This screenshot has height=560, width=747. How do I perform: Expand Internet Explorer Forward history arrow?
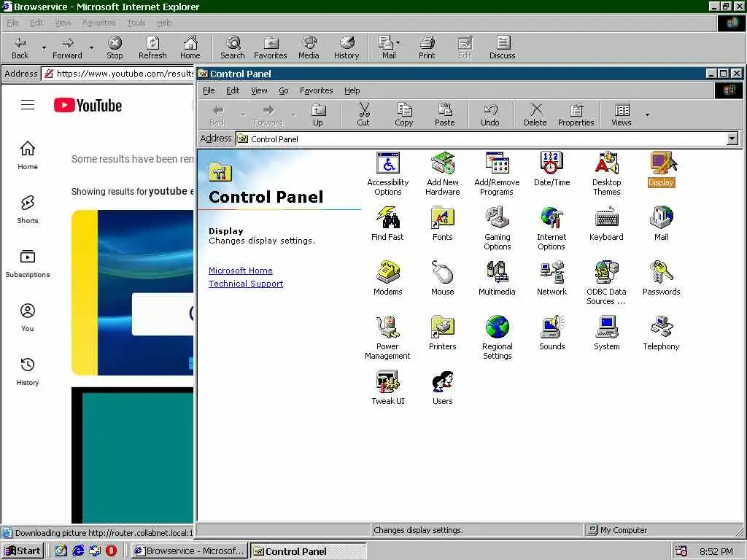91,48
